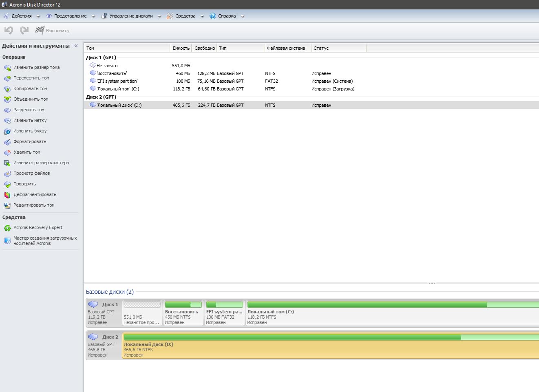Expand the dropdown arrow next to Представление
Image resolution: width=539 pixels, height=392 pixels.
coord(93,16)
